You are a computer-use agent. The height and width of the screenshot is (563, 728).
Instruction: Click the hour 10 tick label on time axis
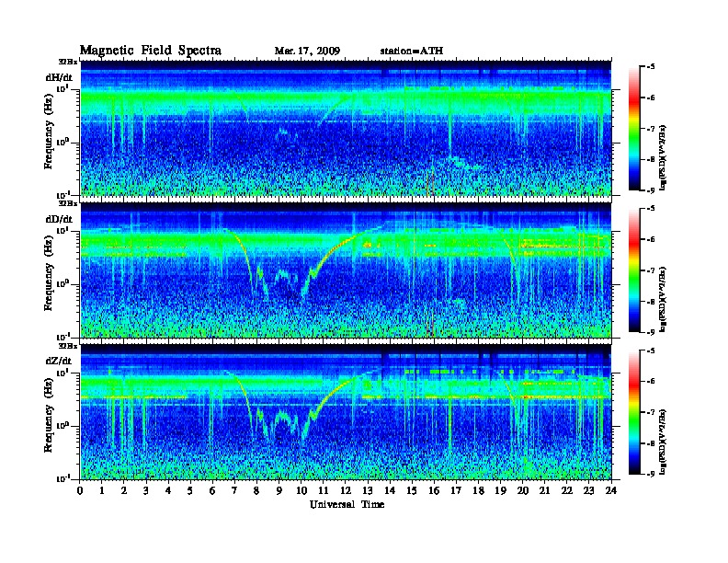click(x=301, y=490)
